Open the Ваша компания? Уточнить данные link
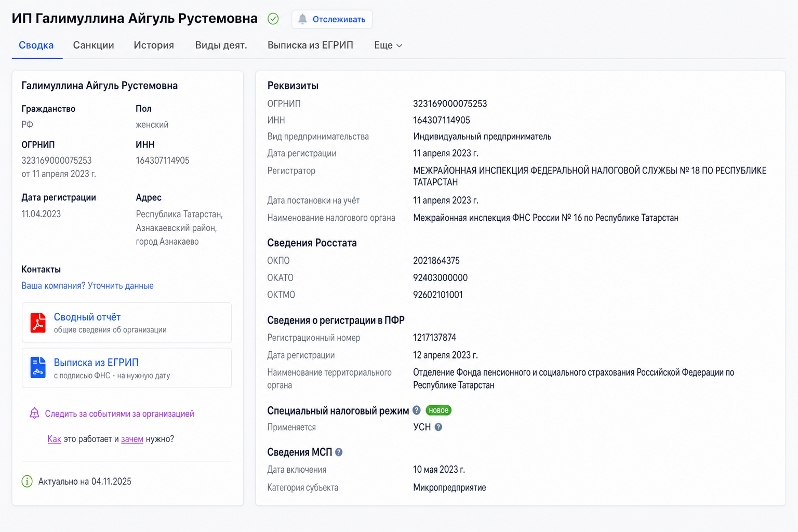The height and width of the screenshot is (532, 798). (x=87, y=286)
